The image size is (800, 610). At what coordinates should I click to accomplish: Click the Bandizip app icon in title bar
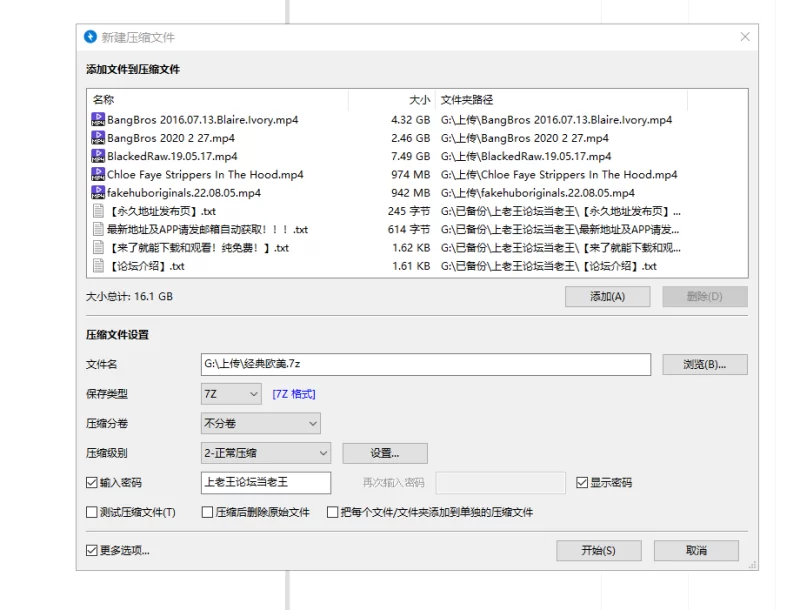click(90, 37)
